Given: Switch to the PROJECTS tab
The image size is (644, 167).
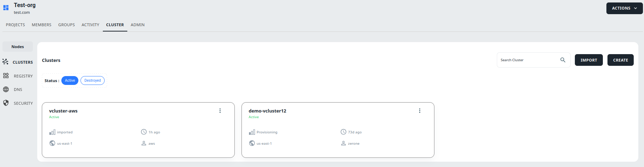Looking at the screenshot, I should [15, 25].
